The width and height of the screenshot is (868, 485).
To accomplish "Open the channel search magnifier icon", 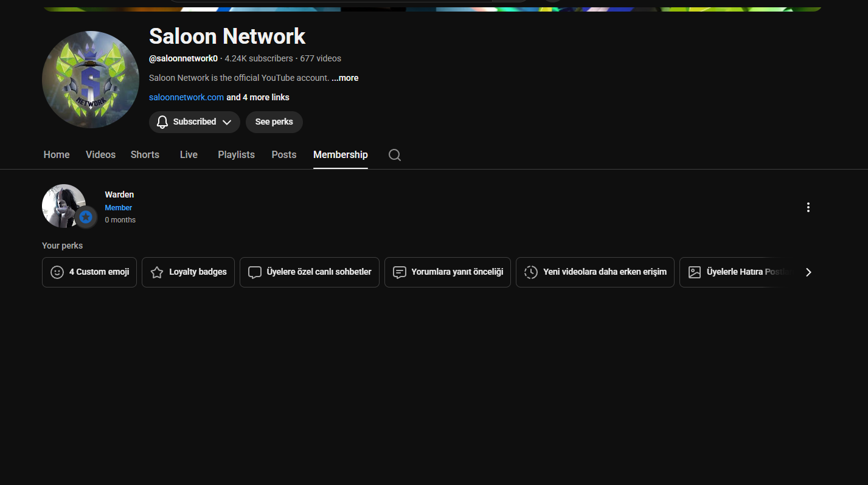I will tap(395, 155).
